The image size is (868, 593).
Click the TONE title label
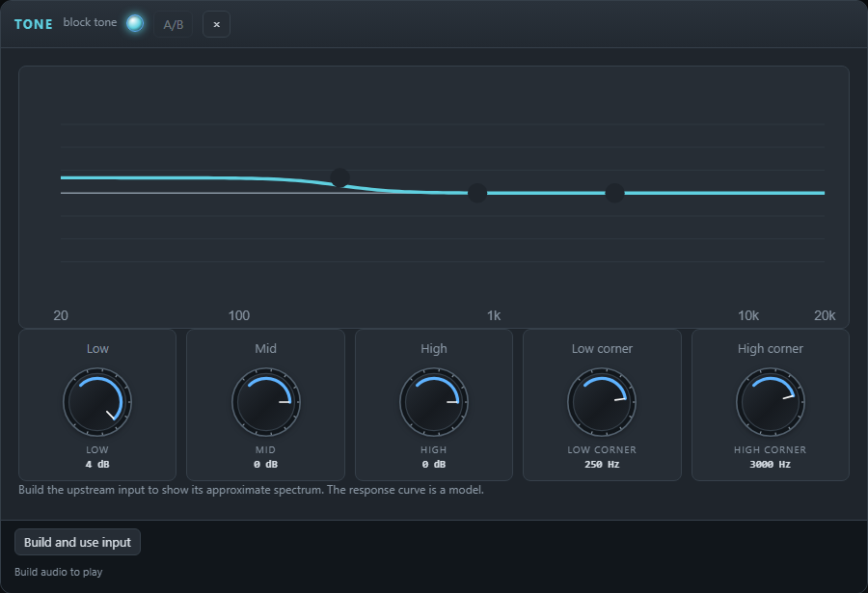(34, 24)
